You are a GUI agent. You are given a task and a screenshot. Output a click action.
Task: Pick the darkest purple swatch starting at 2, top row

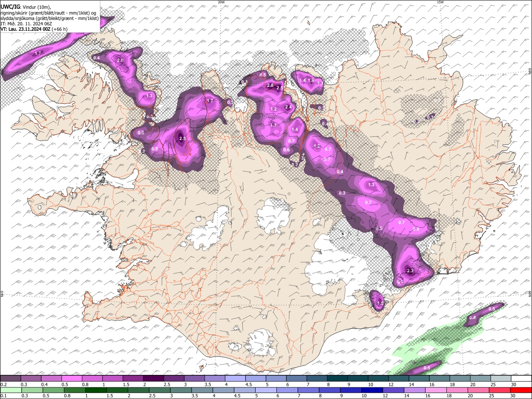click(153, 379)
